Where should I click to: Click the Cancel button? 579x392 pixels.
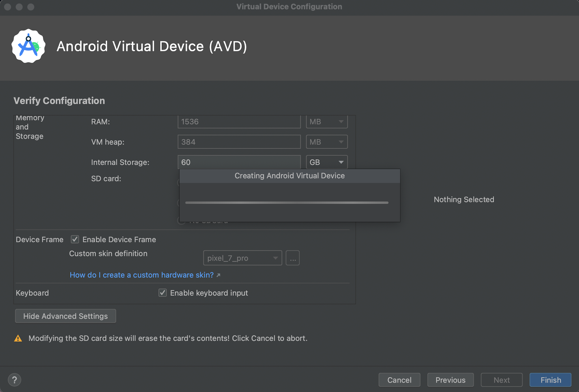tap(400, 380)
